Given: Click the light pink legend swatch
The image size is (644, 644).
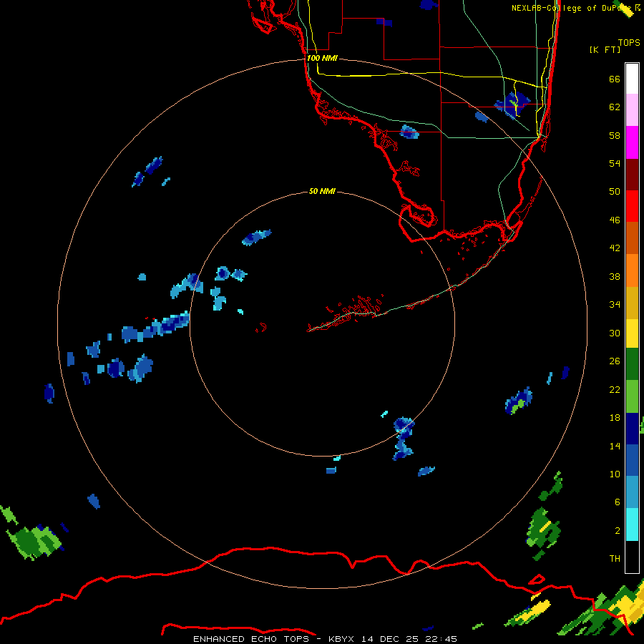Looking at the screenshot, I should [x=632, y=110].
